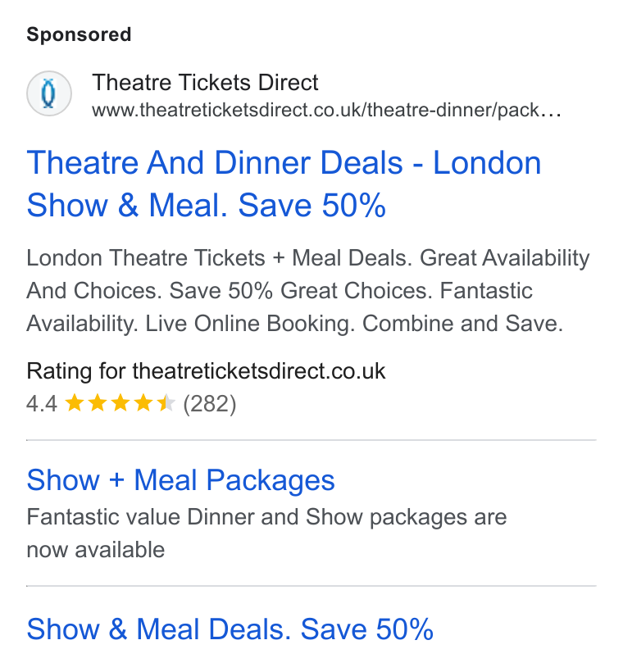Click 'now available' text under Show + Meal Packages
Viewport: 623px width, 672px height.
(96, 550)
